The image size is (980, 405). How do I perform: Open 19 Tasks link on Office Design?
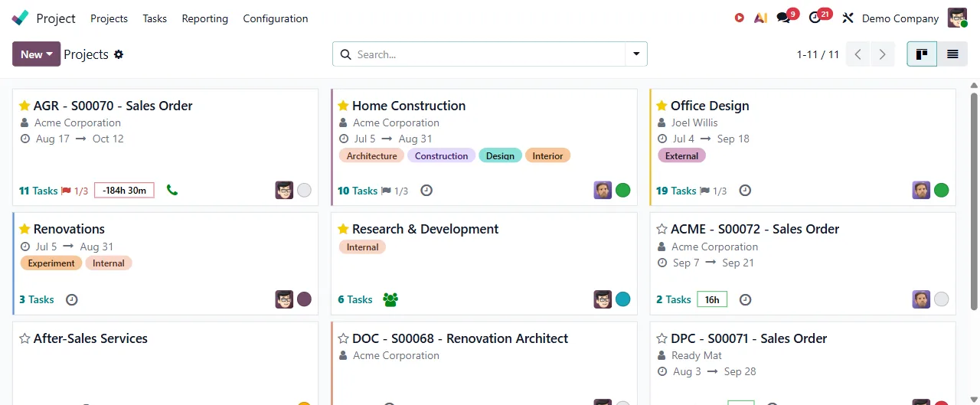676,191
